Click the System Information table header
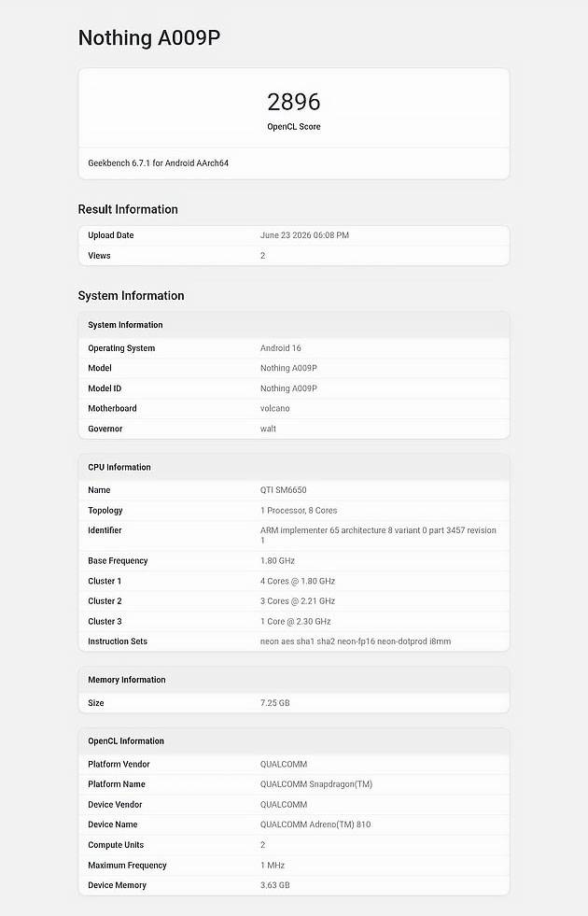Screen dimensions: 588x916 click(x=294, y=325)
